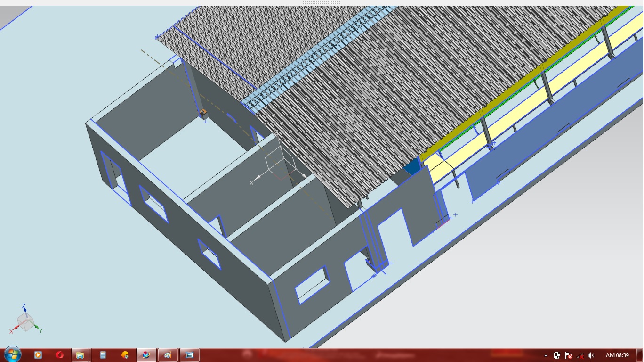Screen dimensions: 644x362
Task: Switch to the CAD application taskbar button
Action: point(146,355)
